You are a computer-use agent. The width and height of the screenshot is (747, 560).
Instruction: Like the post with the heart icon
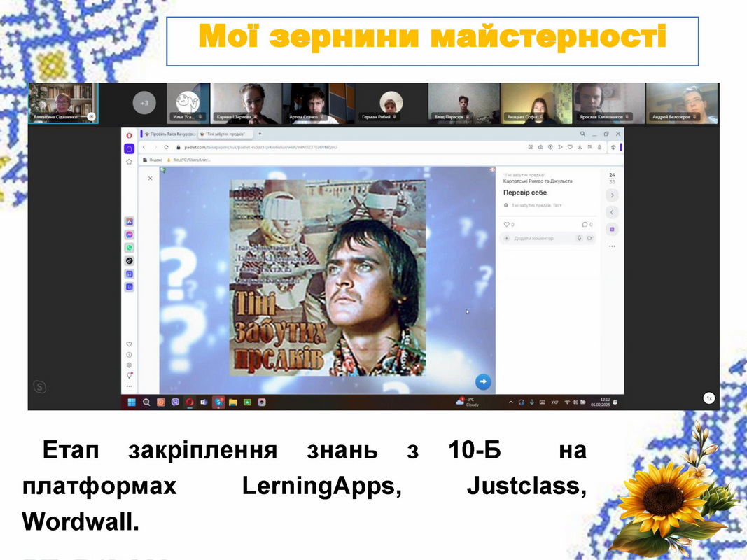pyautogui.click(x=507, y=225)
